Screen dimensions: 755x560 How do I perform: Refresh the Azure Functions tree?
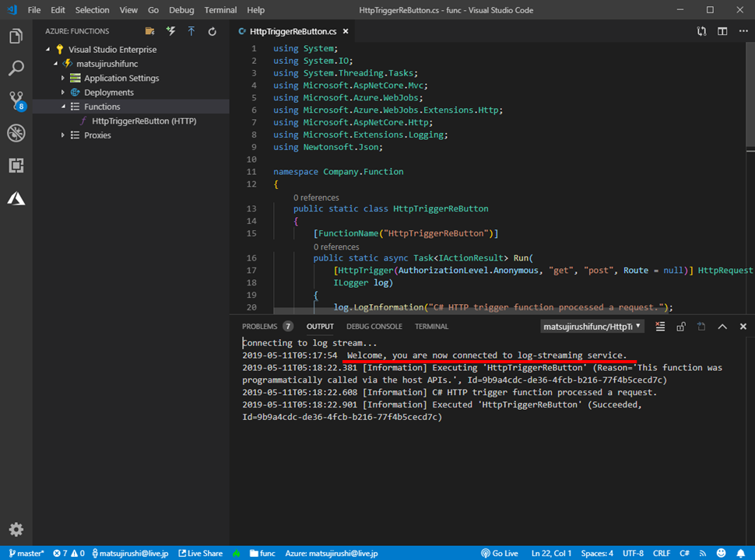(212, 32)
